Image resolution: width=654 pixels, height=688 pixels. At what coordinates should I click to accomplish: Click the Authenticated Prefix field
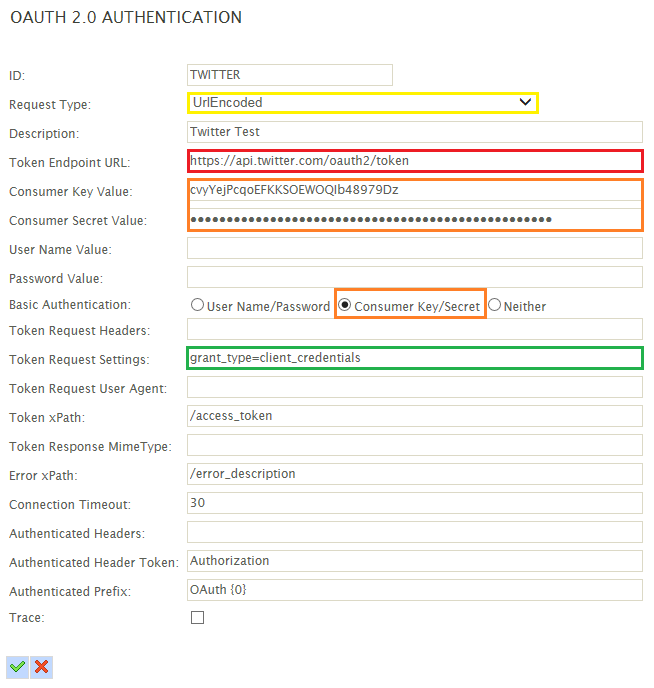click(415, 590)
